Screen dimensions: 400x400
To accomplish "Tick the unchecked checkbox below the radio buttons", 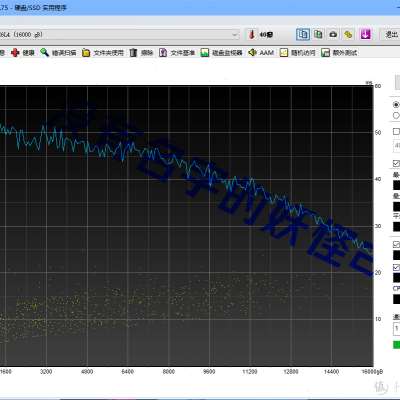I will (396, 131).
